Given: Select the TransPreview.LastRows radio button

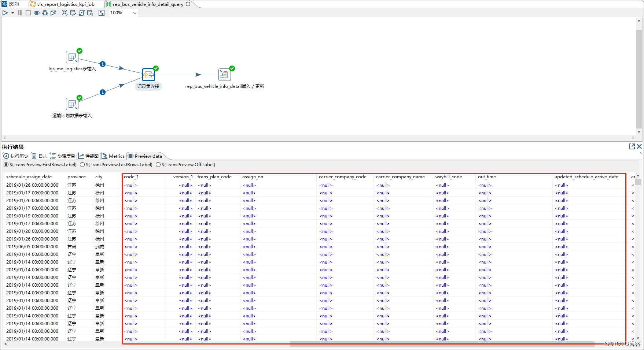Looking at the screenshot, I should 82,165.
